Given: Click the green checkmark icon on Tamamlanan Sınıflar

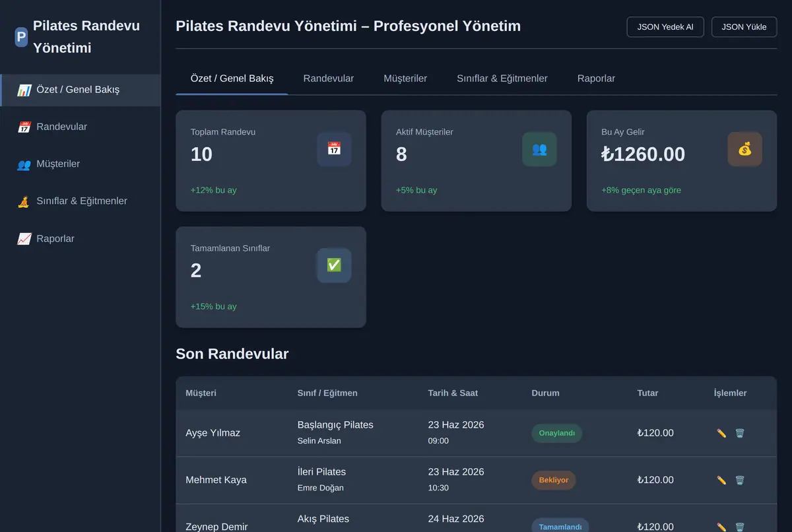Looking at the screenshot, I should tap(334, 265).
